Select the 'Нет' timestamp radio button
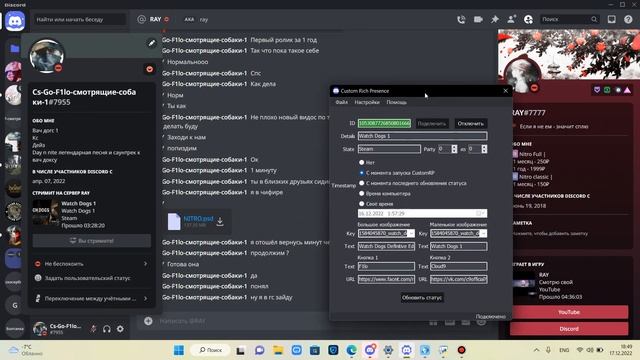Image resolution: width=640 pixels, height=360 pixels. click(361, 162)
